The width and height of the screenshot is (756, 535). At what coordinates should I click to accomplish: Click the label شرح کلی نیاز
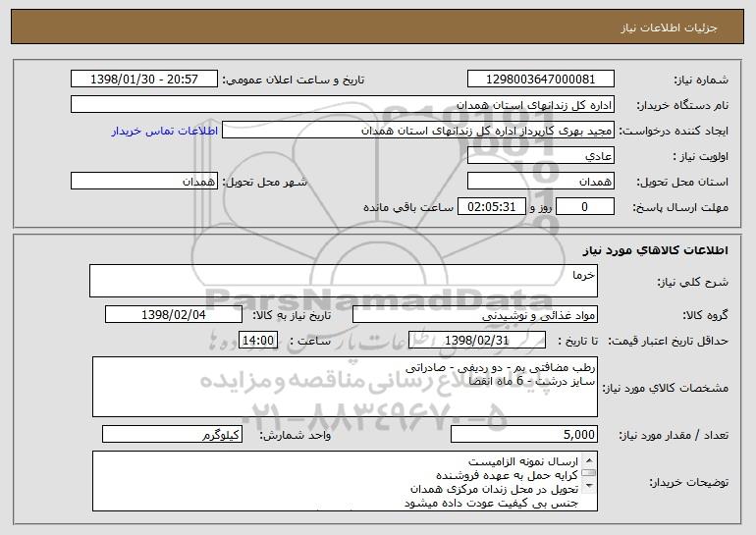coord(693,282)
